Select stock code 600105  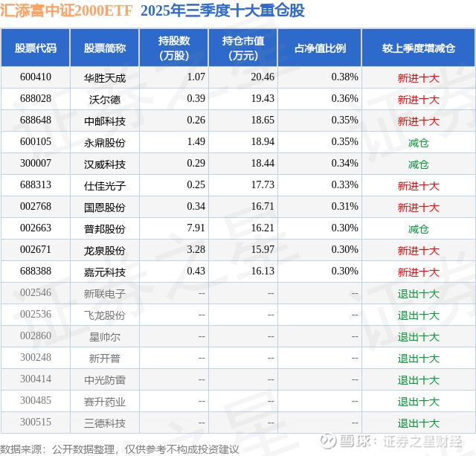coord(36,142)
